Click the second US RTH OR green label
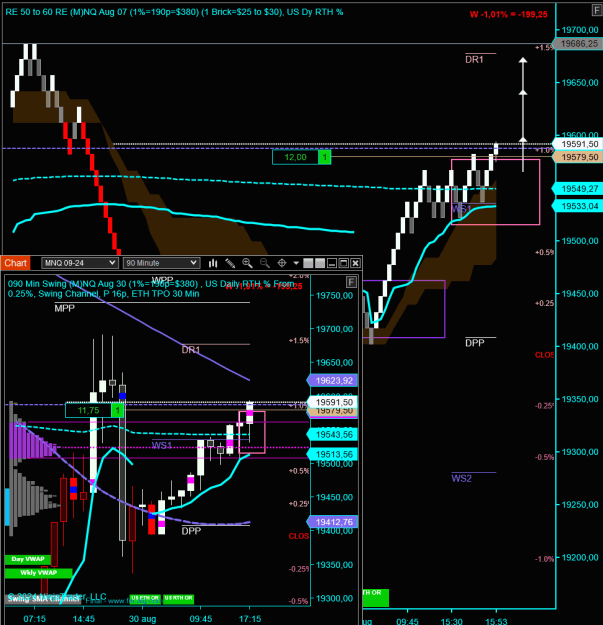 pos(178,598)
